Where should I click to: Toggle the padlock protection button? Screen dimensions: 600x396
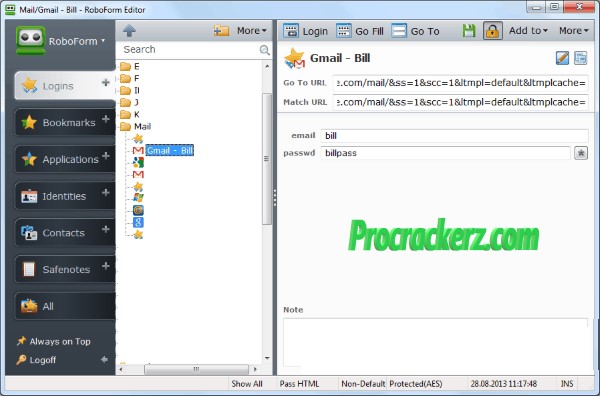[x=492, y=31]
